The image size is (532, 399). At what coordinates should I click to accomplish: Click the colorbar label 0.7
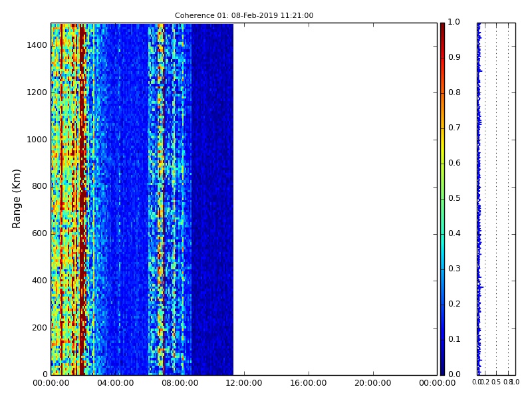point(454,128)
